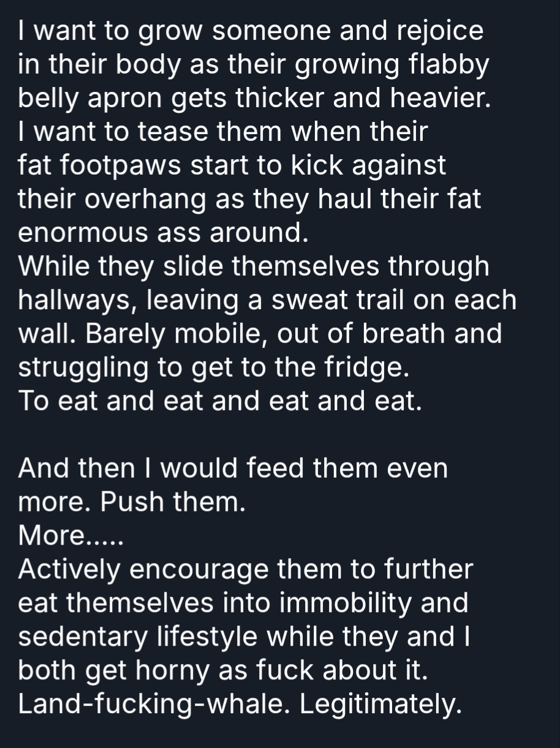
Task: Click the line starting "And then I would"
Action: (x=233, y=469)
